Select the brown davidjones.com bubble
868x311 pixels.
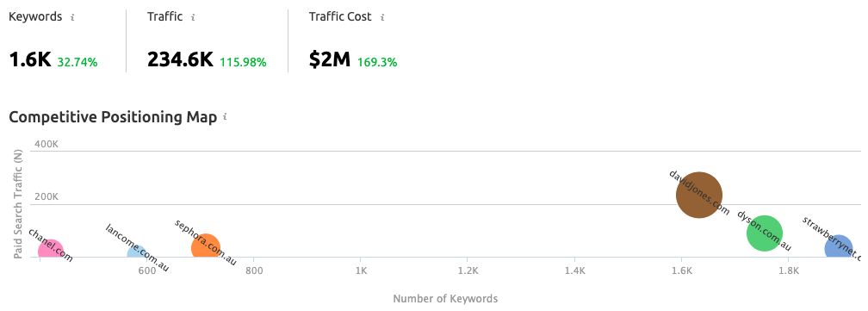tap(699, 195)
